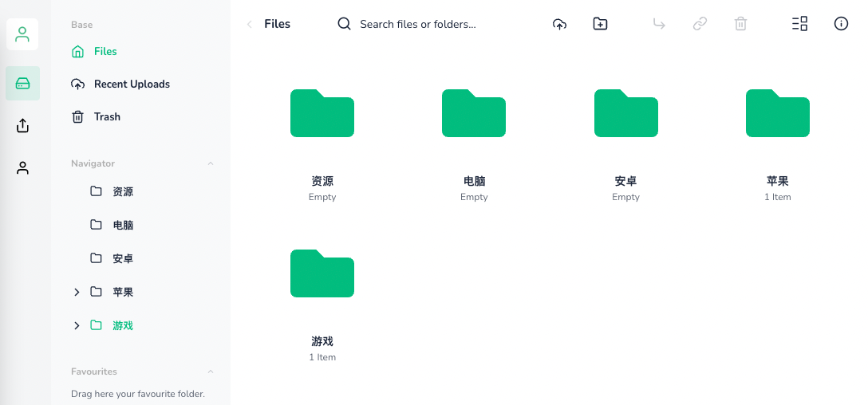Open the user profile avatar icon
The image size is (868, 405).
click(22, 34)
